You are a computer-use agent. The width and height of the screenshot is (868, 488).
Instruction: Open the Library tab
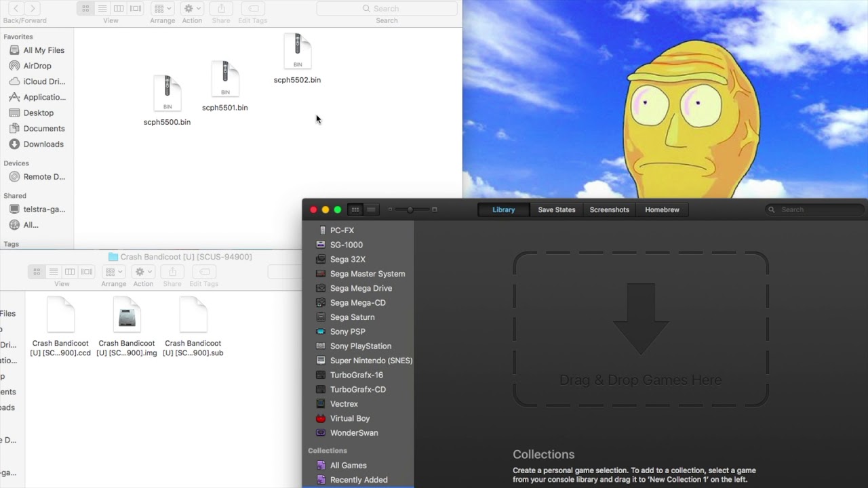(503, 209)
